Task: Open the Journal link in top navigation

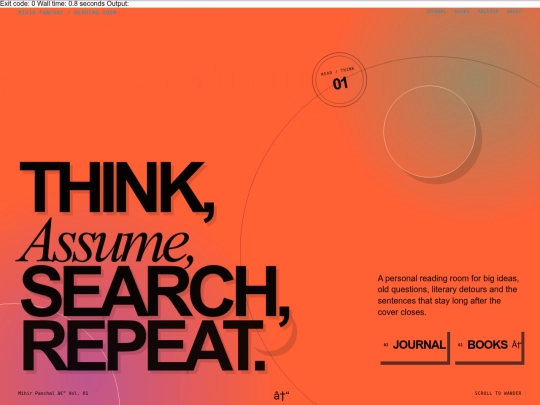Action: (x=436, y=12)
